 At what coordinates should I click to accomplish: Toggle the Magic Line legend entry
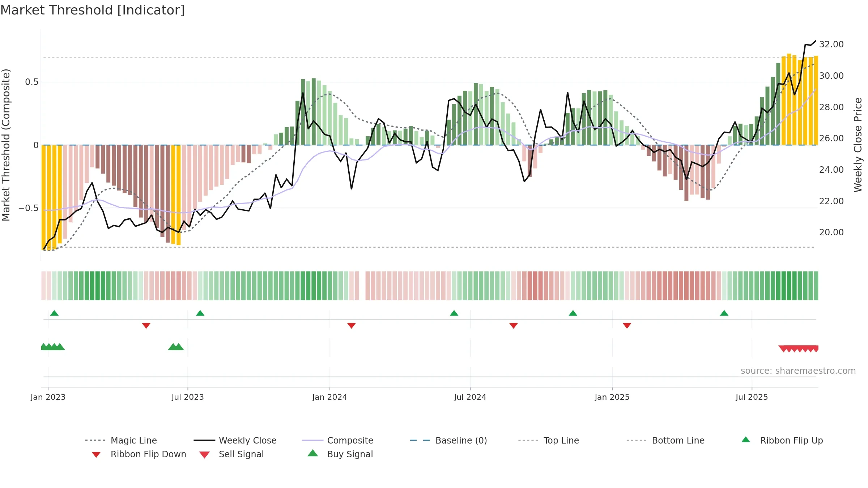[121, 440]
